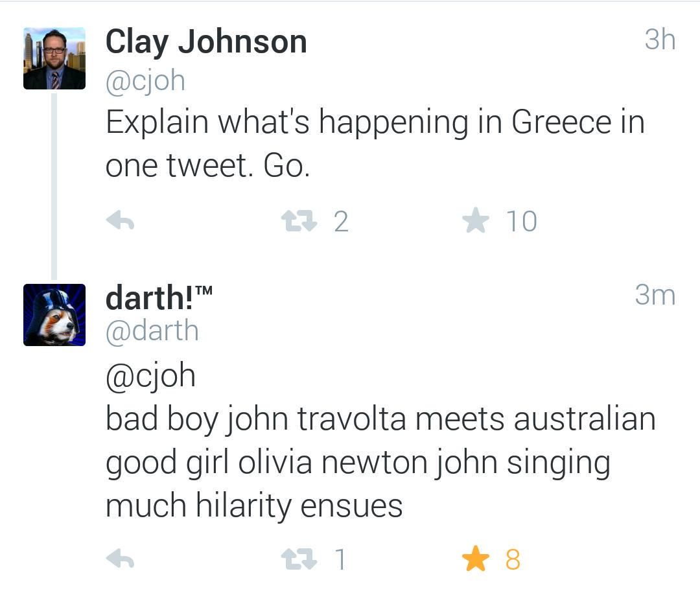Click the 3m timestamp on darth's tweet
700x593 pixels.
point(655,295)
